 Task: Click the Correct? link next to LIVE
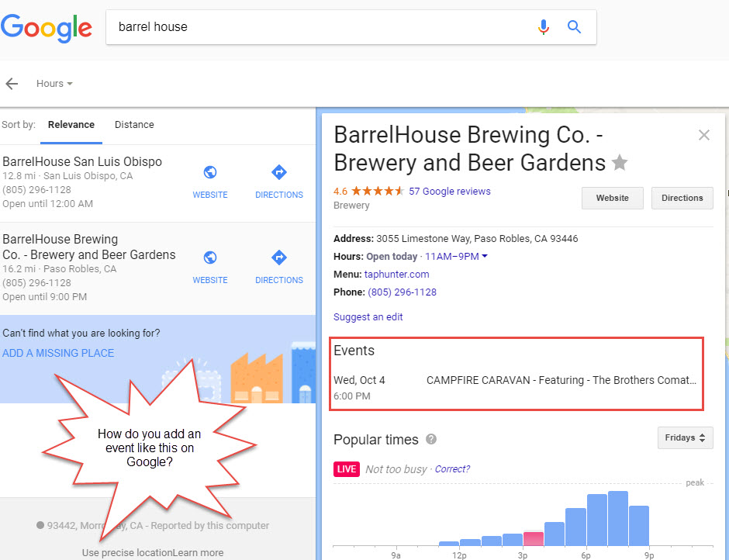click(452, 468)
